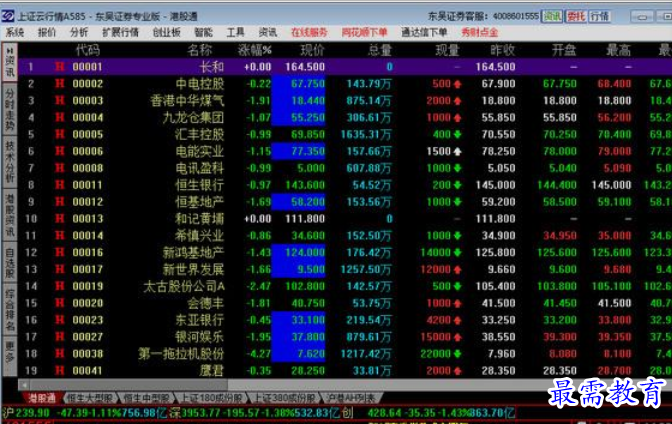Select the 资讯 tab in left sidebar
The image size is (672, 424).
pyautogui.click(x=9, y=62)
